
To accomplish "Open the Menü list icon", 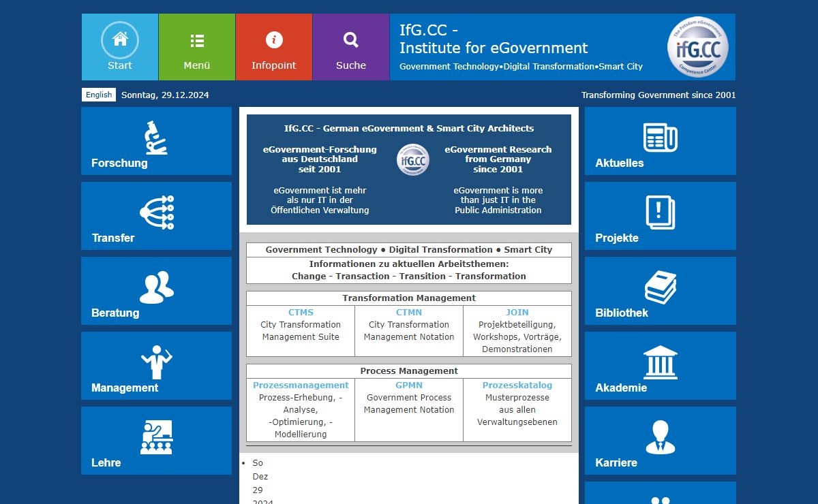I will coord(197,41).
